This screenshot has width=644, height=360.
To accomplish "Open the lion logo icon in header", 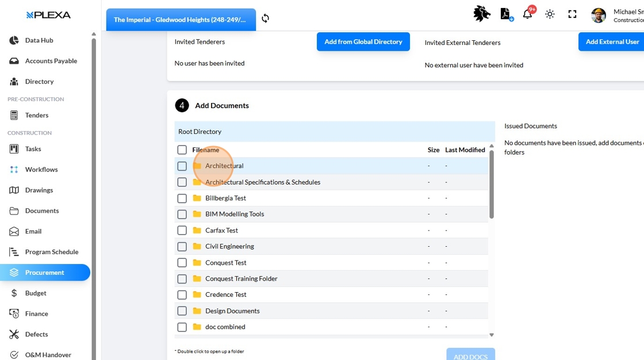I will click(x=482, y=14).
